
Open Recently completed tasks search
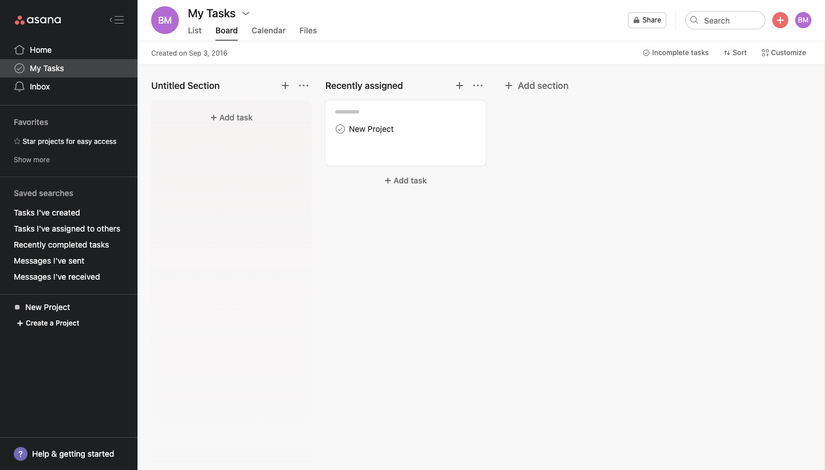61,245
